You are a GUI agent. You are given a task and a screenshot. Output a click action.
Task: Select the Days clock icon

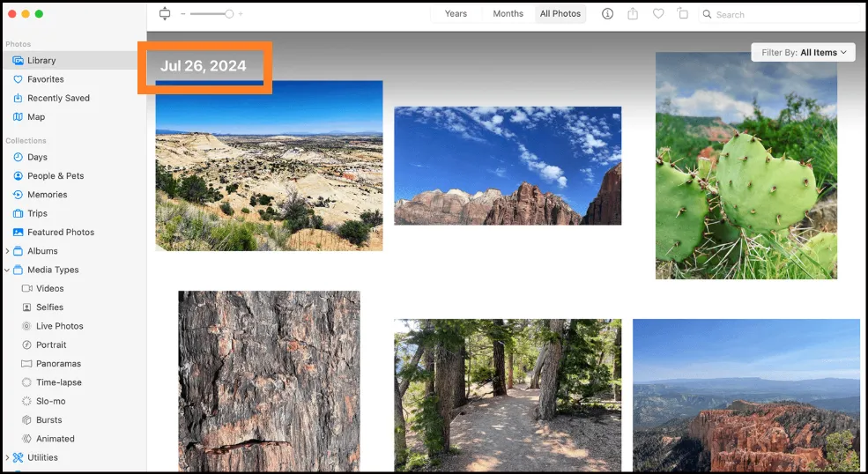coord(18,157)
